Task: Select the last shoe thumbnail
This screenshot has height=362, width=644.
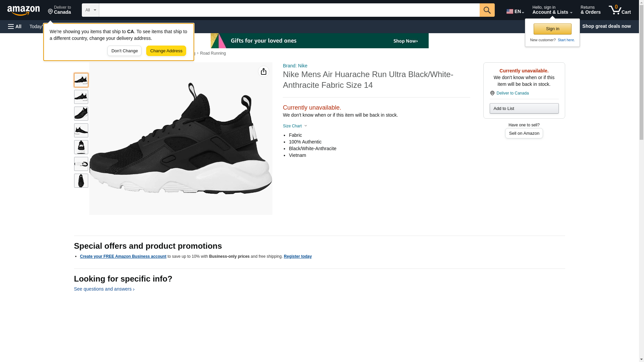Action: pyautogui.click(x=81, y=181)
